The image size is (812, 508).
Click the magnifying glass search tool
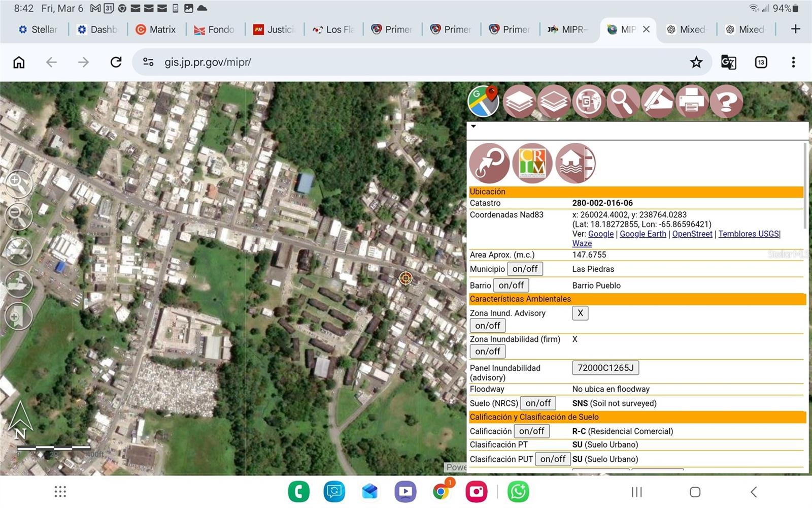[623, 101]
